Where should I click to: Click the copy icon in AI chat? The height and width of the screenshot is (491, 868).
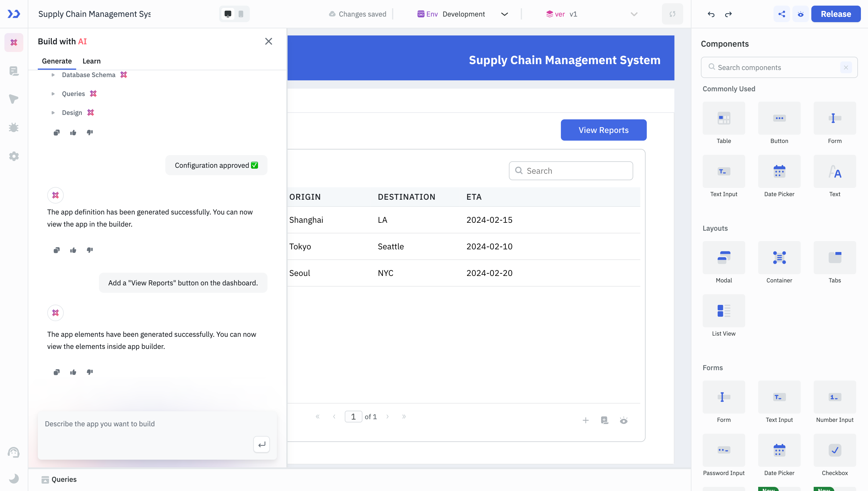56,372
